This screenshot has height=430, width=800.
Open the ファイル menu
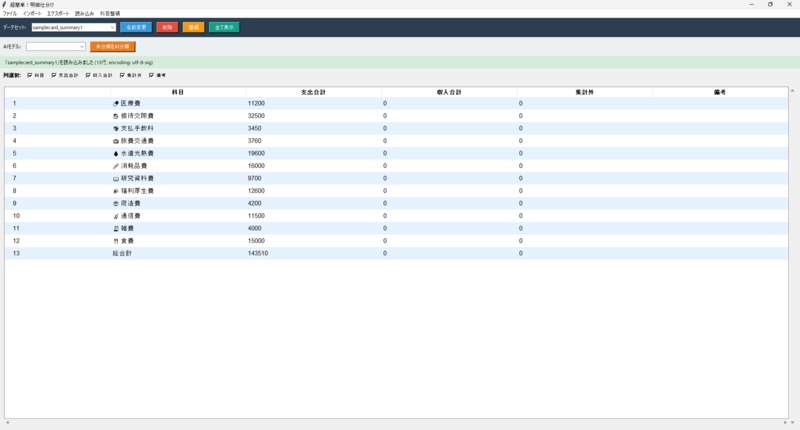(x=10, y=13)
